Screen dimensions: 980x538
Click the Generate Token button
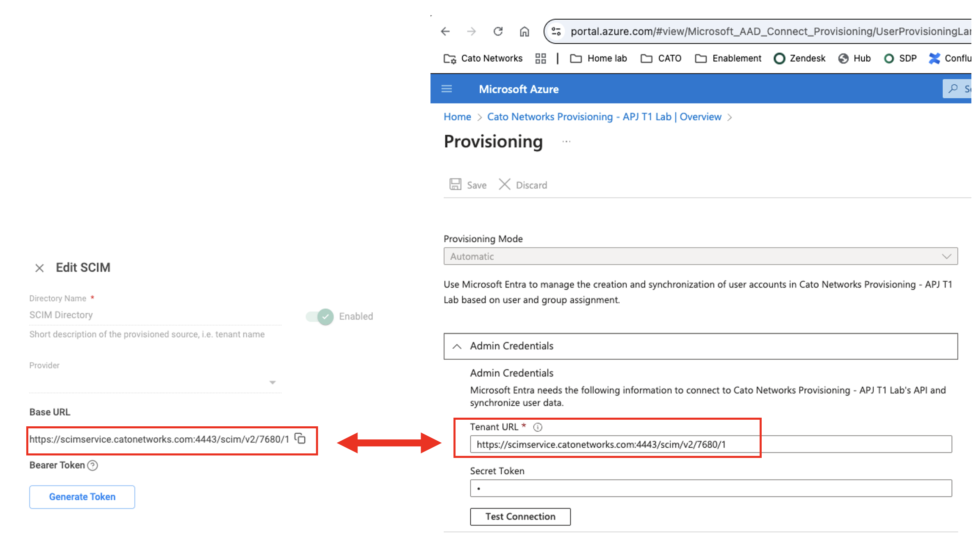click(82, 497)
